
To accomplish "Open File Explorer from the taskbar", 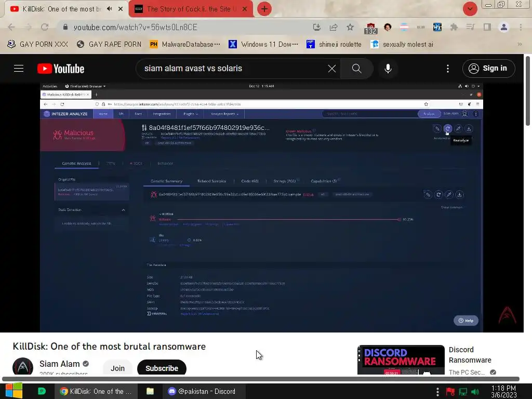I will tap(150, 391).
